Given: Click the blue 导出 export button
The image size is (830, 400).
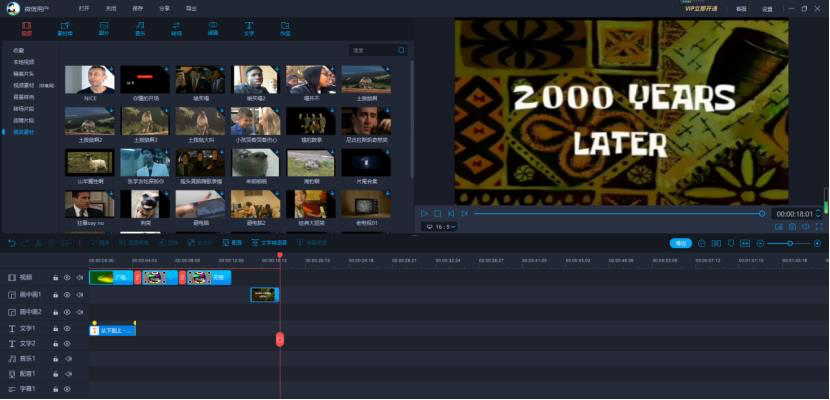Looking at the screenshot, I should pos(681,243).
